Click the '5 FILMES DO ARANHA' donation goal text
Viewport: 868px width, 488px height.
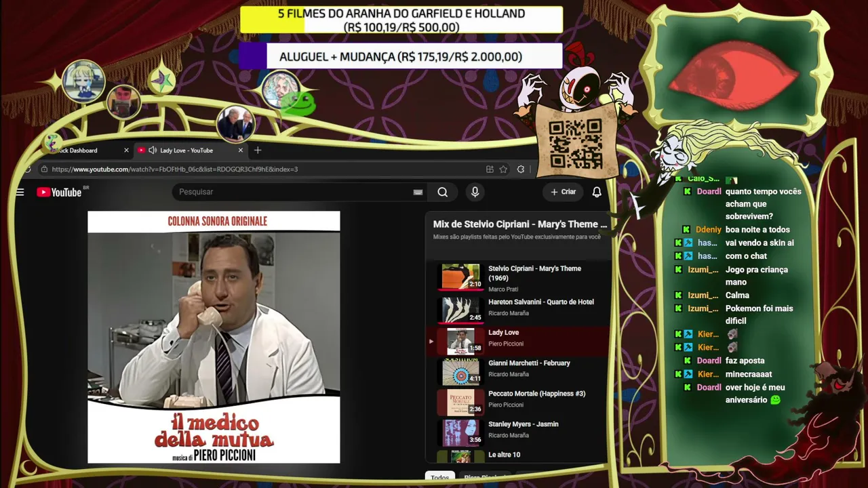401,20
